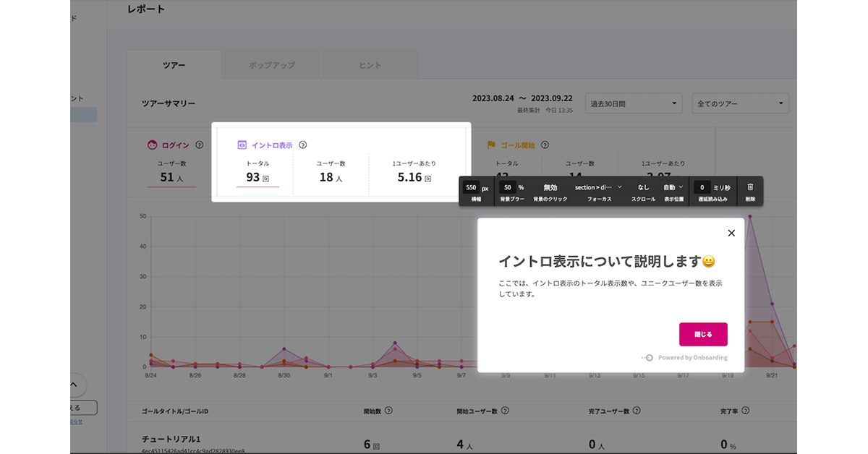Image resolution: width=868 pixels, height=454 pixels.
Task: Click the help icon beside 完了ユーザー数
Action: pyautogui.click(x=637, y=411)
